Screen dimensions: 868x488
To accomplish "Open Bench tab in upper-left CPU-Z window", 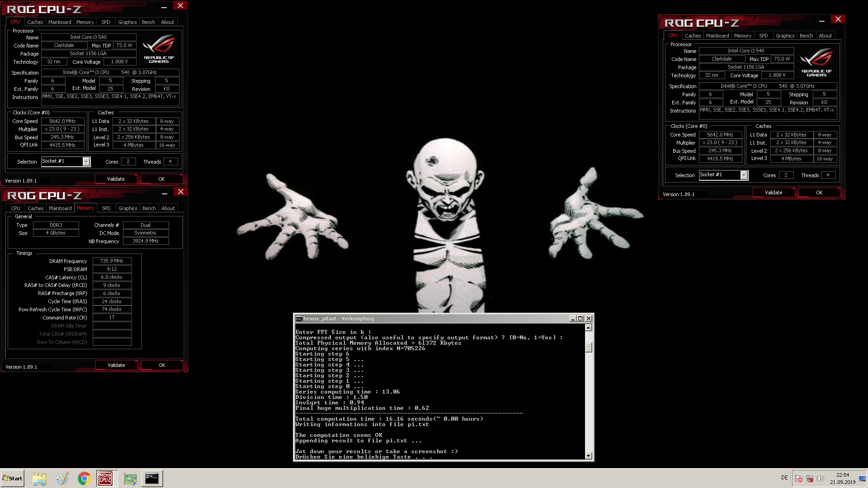I will [148, 22].
